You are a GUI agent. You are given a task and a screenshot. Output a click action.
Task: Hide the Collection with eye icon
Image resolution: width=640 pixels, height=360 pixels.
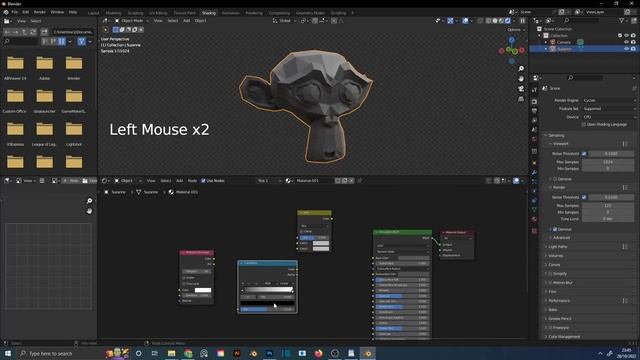coord(626,36)
